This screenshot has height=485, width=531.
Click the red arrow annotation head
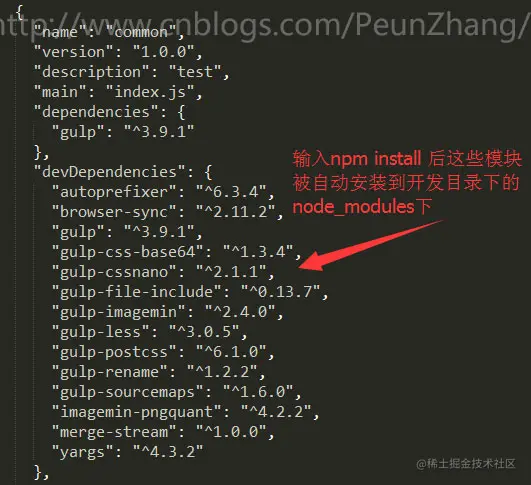pyautogui.click(x=313, y=261)
